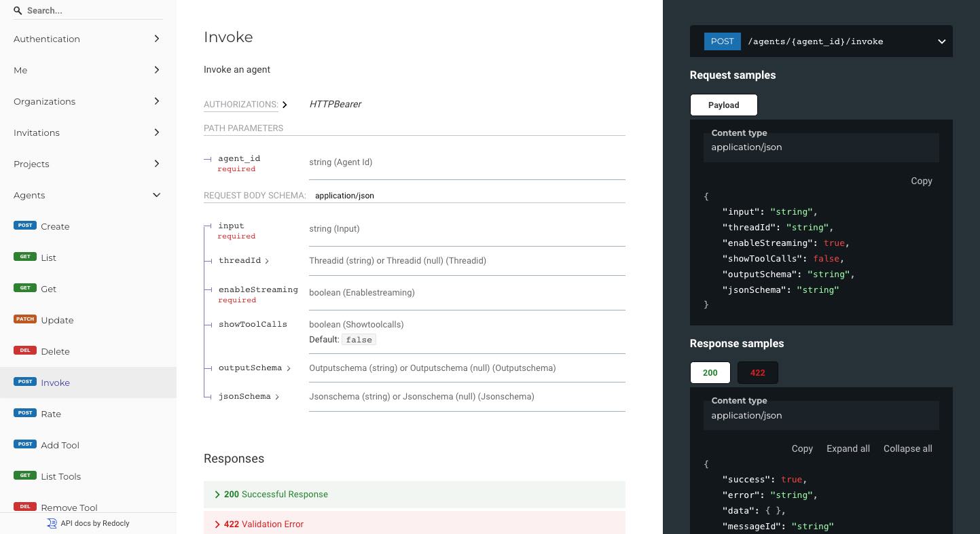Click the GET badge next to Get
980x534 pixels.
[25, 287]
